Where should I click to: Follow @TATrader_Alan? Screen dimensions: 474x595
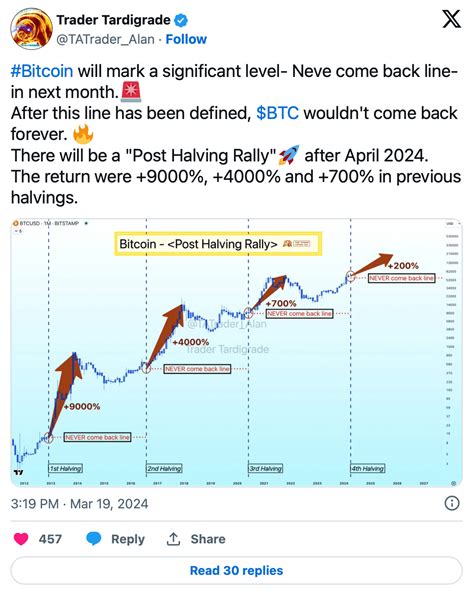[186, 39]
